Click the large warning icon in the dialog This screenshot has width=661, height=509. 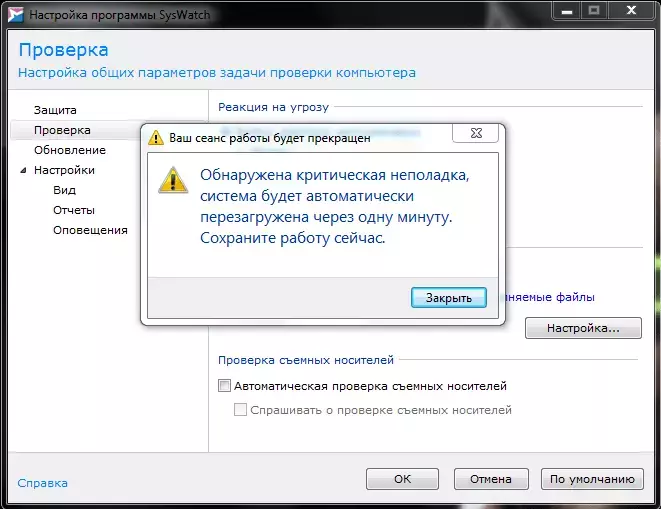[x=173, y=180]
